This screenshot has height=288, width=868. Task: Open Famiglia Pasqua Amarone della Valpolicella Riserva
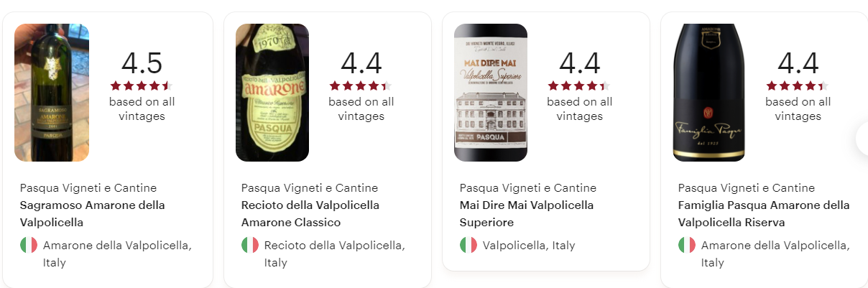764,214
